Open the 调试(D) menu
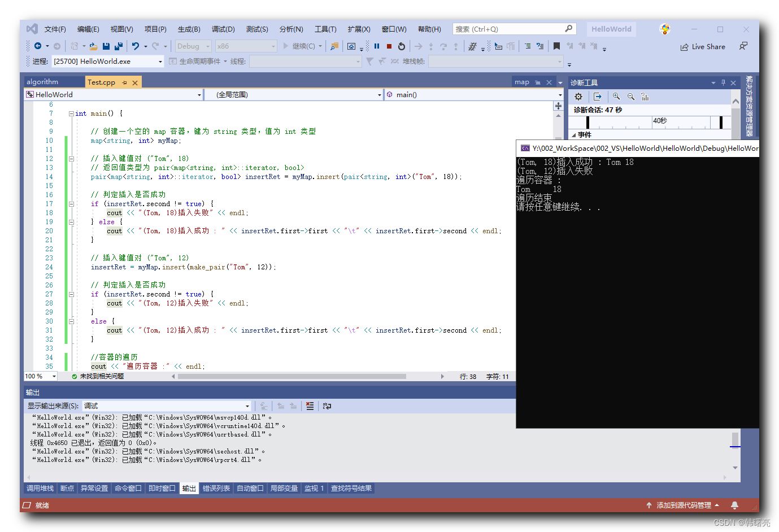This screenshot has width=779, height=532. [x=223, y=29]
